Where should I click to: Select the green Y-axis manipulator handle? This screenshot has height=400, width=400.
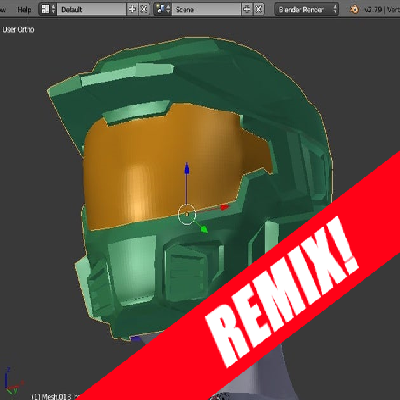[x=204, y=229]
